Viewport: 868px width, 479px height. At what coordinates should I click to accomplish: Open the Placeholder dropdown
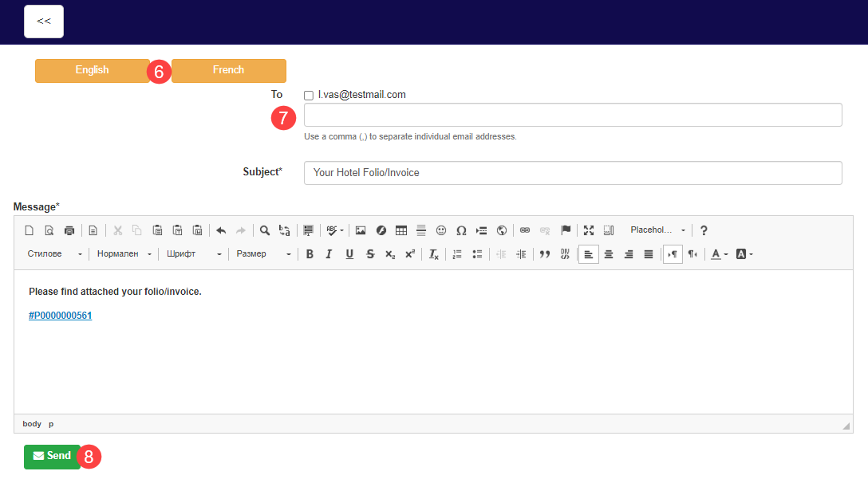pyautogui.click(x=656, y=230)
